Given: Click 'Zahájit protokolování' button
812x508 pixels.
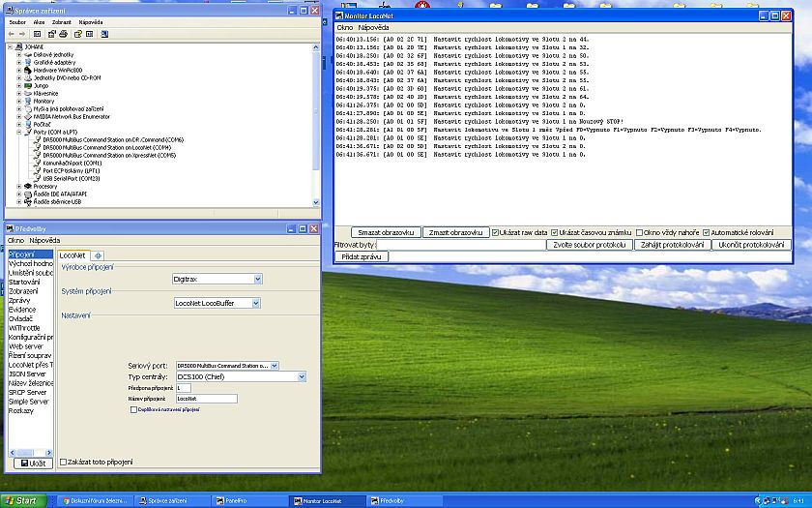Looking at the screenshot, I should 674,245.
